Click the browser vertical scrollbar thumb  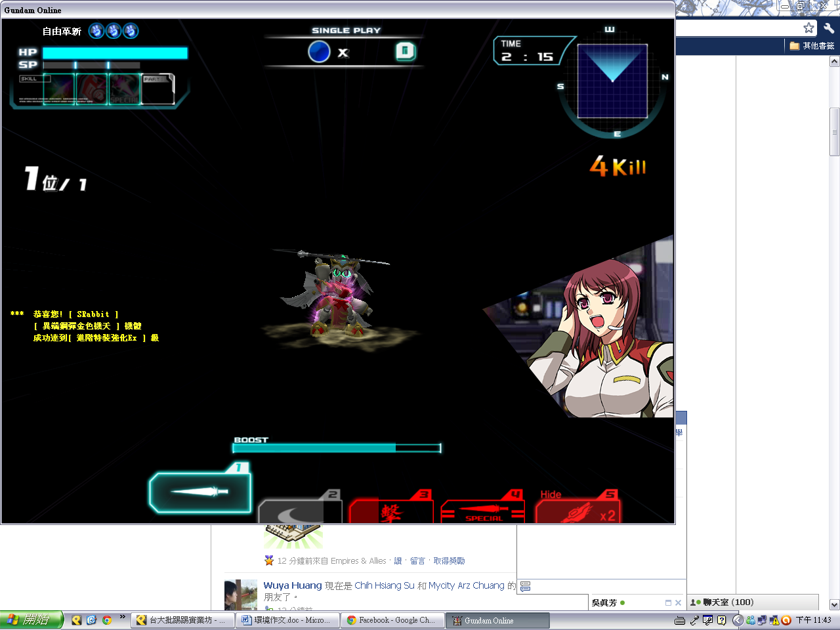pyautogui.click(x=835, y=132)
